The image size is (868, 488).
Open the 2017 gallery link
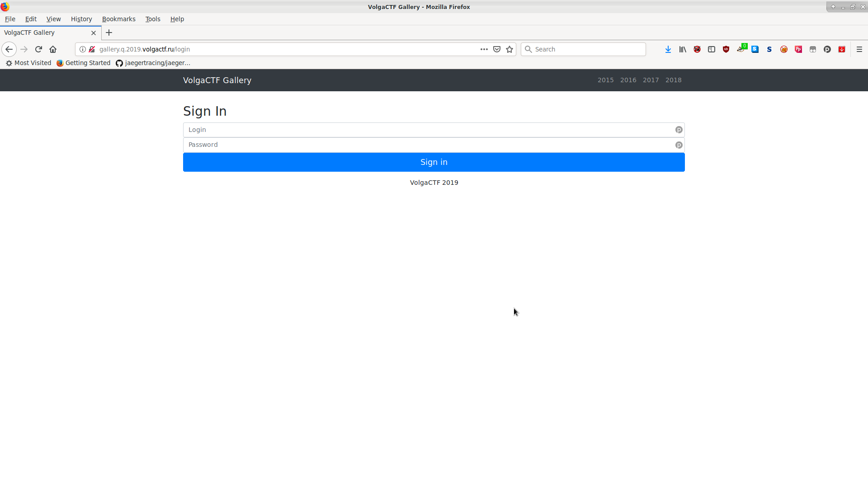651,80
